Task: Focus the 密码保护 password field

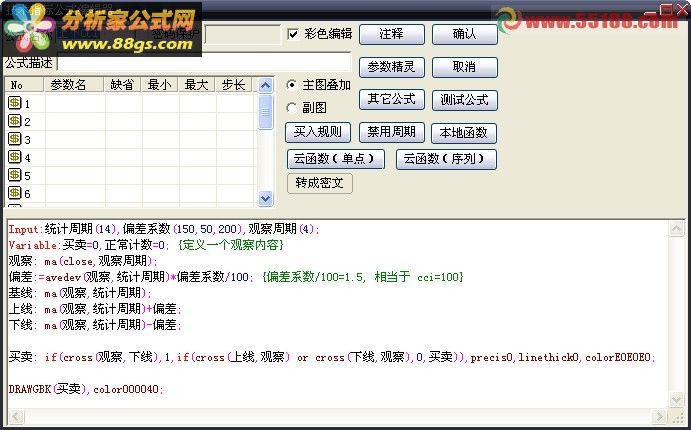Action: point(242,34)
